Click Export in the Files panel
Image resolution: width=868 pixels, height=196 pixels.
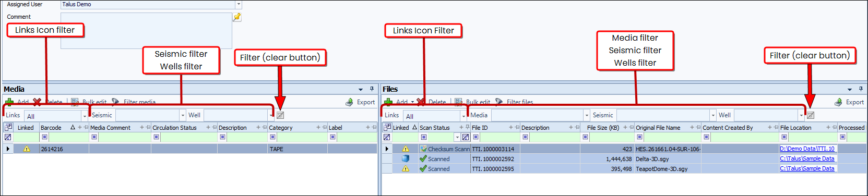coord(849,102)
